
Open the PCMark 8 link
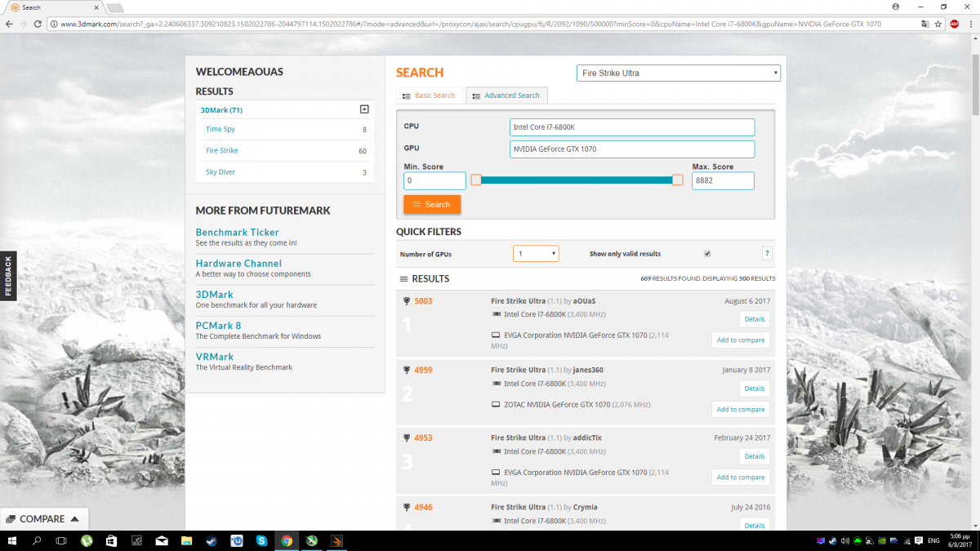pos(218,326)
